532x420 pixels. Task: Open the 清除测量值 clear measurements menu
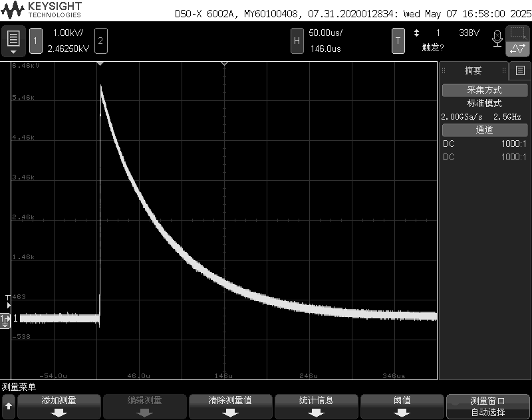[x=230, y=407]
